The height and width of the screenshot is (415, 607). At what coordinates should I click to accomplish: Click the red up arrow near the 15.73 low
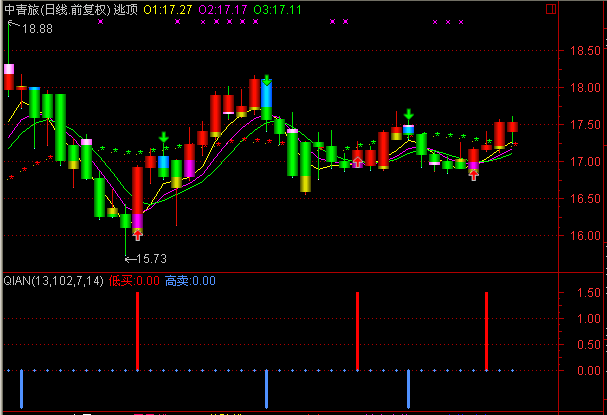point(137,234)
